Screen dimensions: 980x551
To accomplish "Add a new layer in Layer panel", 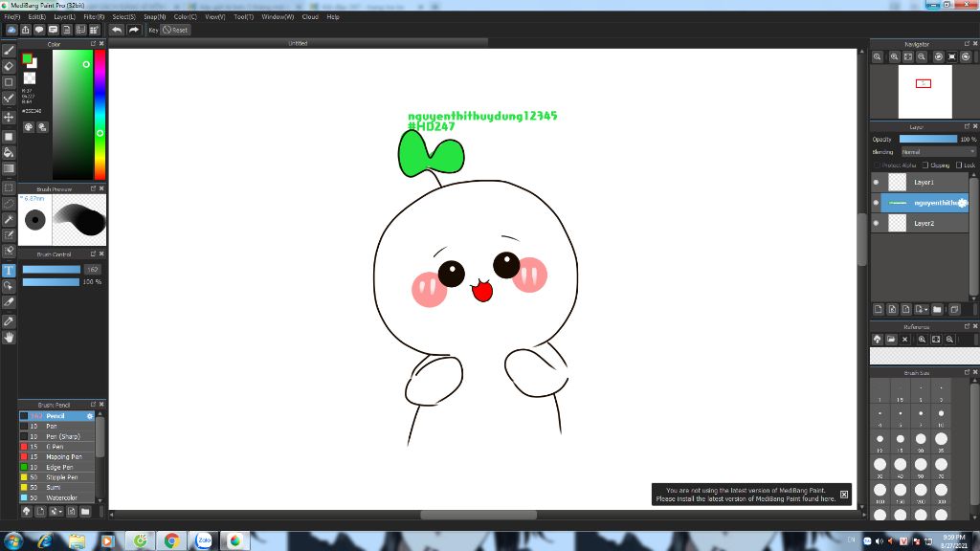I will (879, 309).
